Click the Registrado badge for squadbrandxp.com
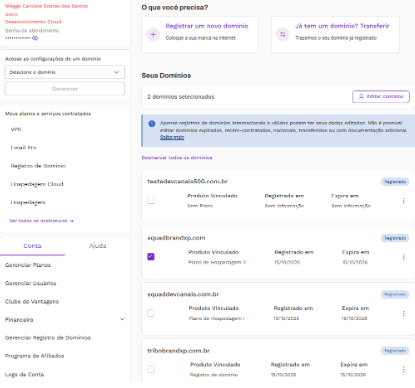Image resolution: width=415 pixels, height=388 pixels. [395, 238]
